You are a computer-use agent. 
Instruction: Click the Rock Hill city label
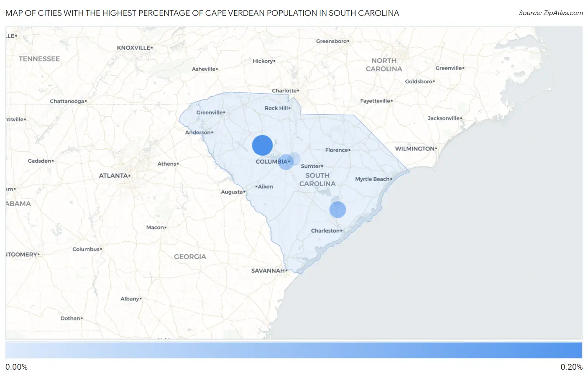(x=276, y=108)
